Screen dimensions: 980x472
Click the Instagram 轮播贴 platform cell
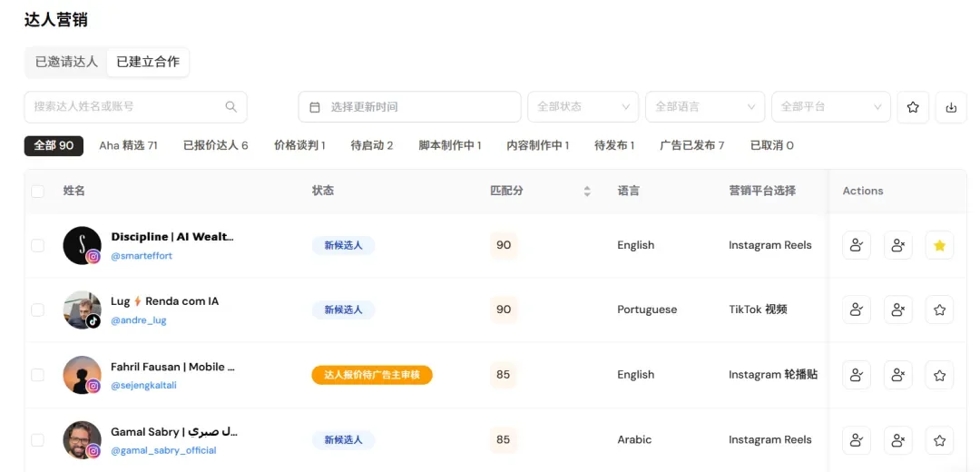pos(773,375)
